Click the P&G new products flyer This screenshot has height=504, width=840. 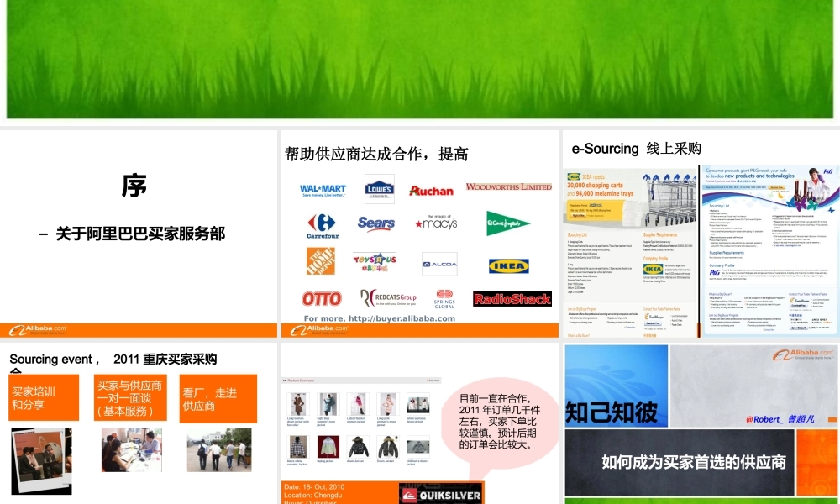[x=771, y=252]
